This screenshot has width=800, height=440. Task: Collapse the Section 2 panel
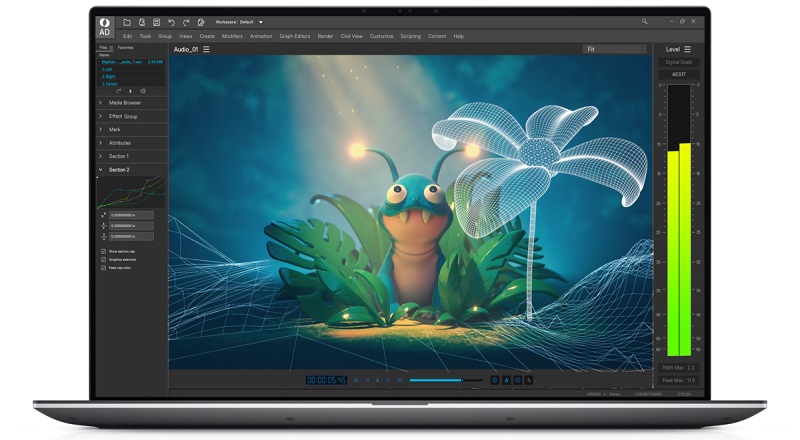coord(132,169)
